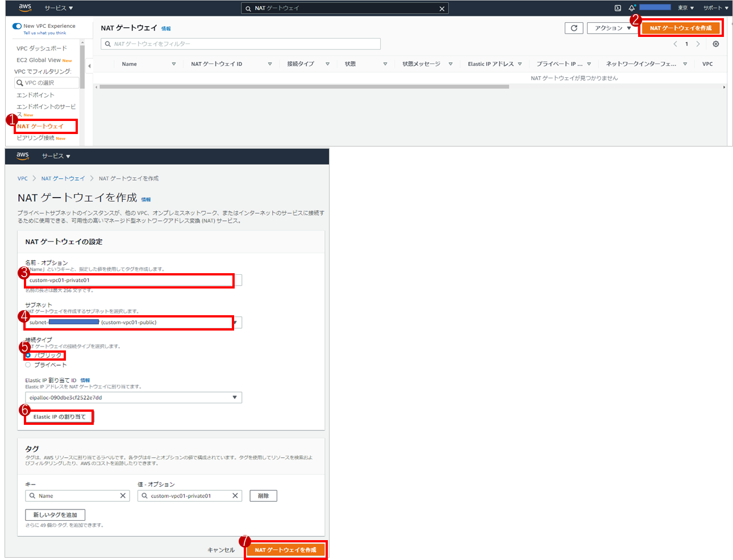
Task: Open the サービス menu in top bar
Action: pos(59,8)
